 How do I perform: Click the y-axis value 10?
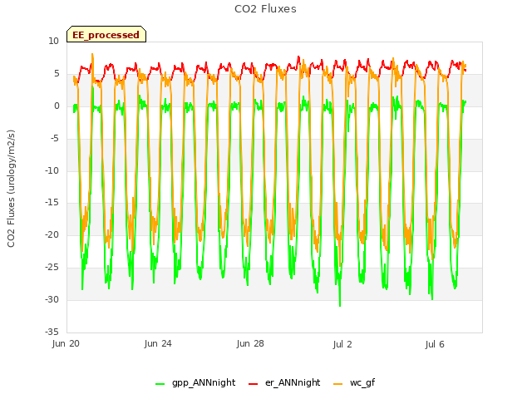53,42
